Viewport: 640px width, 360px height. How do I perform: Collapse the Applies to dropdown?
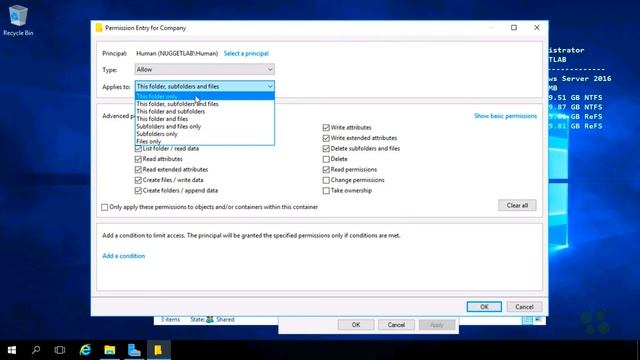tap(204, 87)
